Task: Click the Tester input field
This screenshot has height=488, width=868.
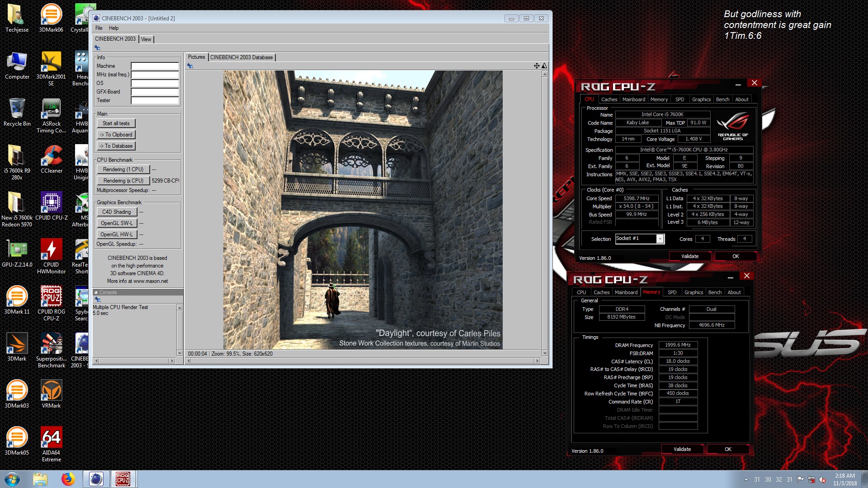Action: 155,100
